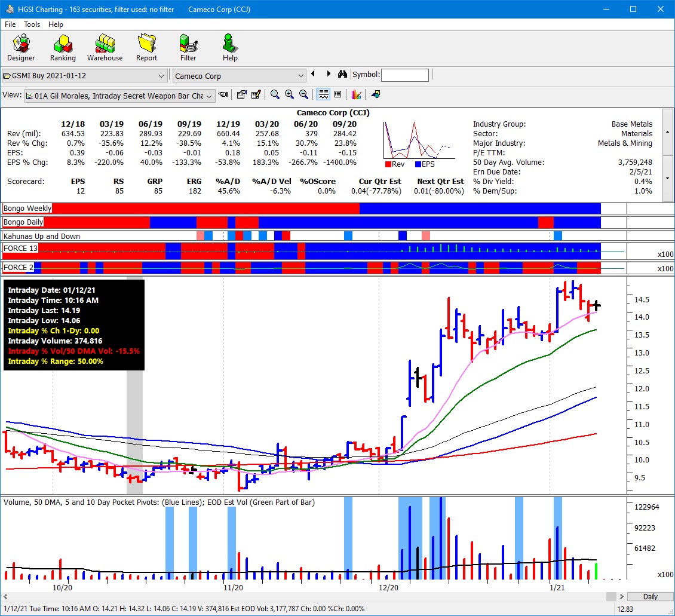Open view properties icon
Image resolution: width=675 pixels, height=616 pixels.
point(242,95)
